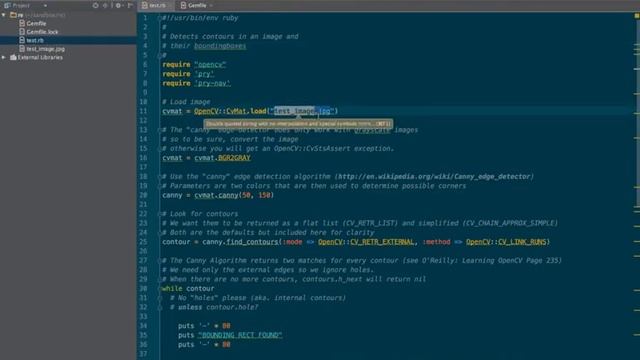Collapse the while block fold at line 30
The image size is (640, 360).
tap(159, 289)
